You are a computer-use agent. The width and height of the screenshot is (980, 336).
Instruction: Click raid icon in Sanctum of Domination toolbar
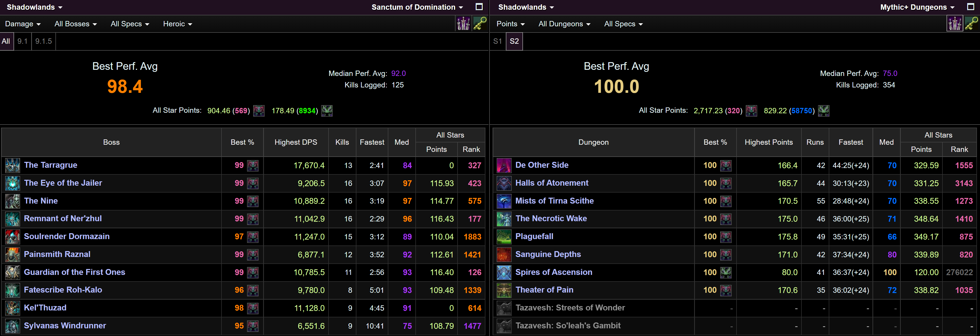pyautogui.click(x=463, y=24)
